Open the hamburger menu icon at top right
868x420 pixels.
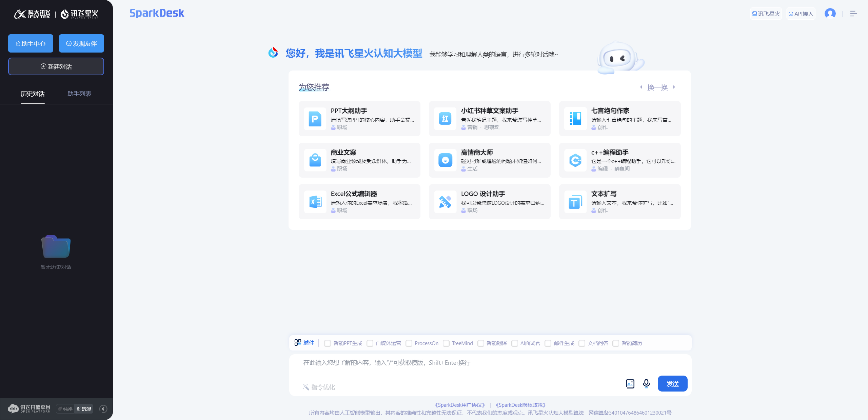pyautogui.click(x=853, y=14)
